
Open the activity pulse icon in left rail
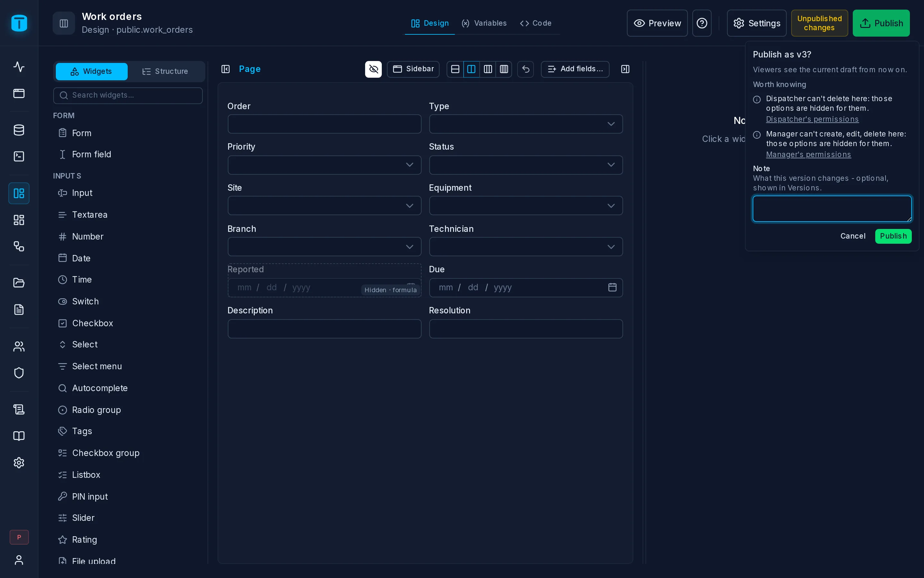coord(19,67)
